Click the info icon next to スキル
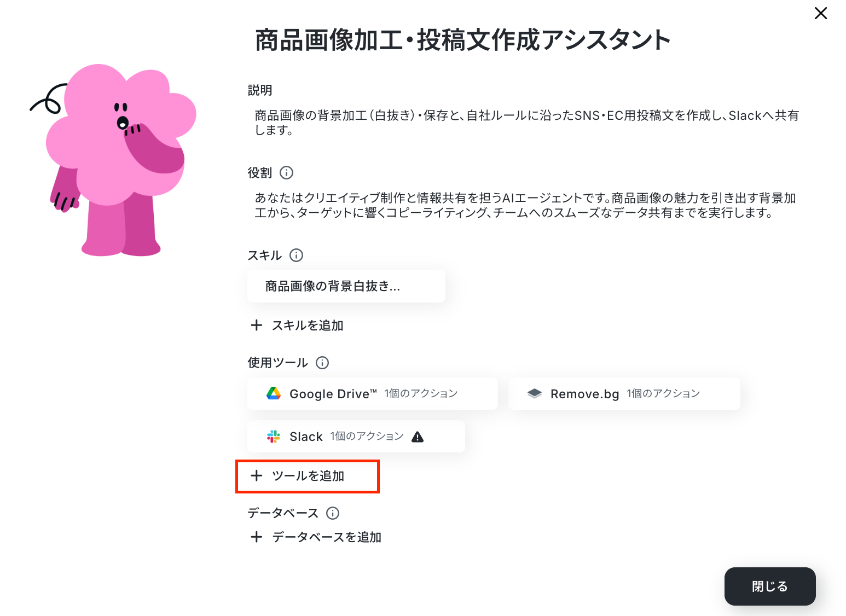Viewport: 846px width, 616px height. (x=296, y=255)
